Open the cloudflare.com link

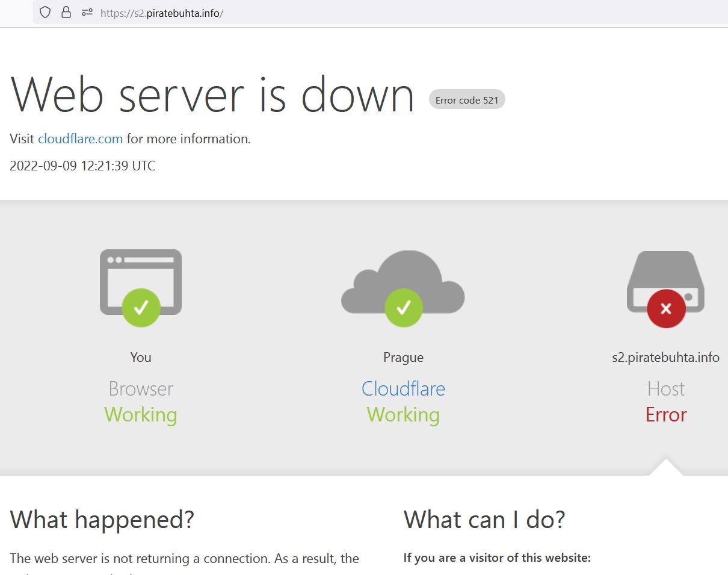tap(80, 139)
